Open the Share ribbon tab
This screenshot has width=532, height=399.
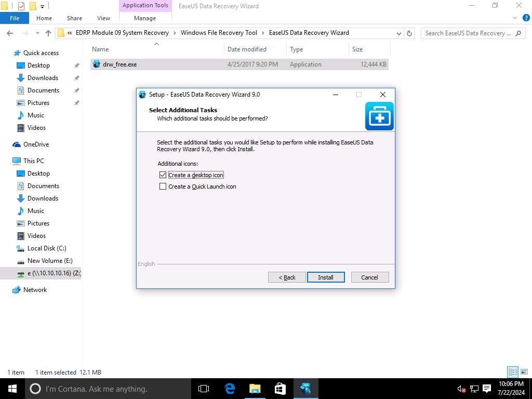click(x=74, y=18)
